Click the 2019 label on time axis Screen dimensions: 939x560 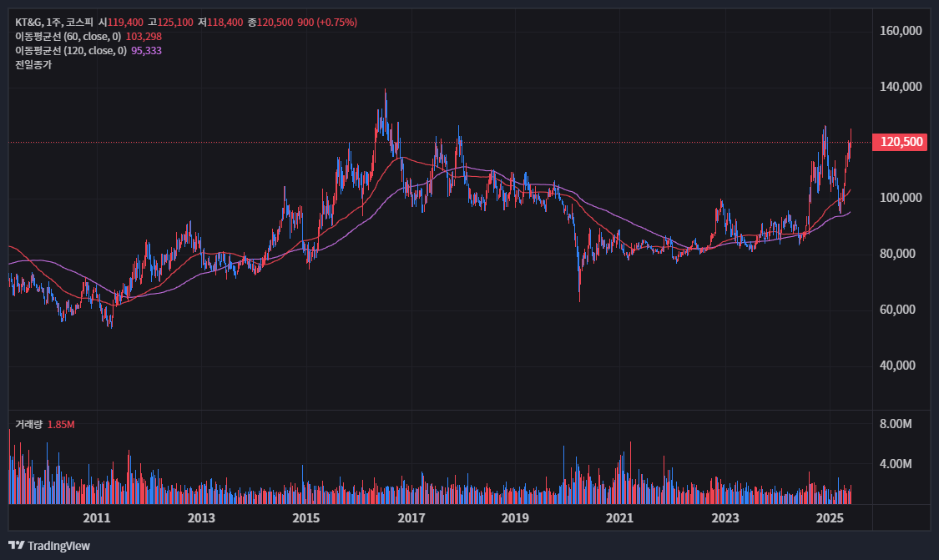pos(515,518)
